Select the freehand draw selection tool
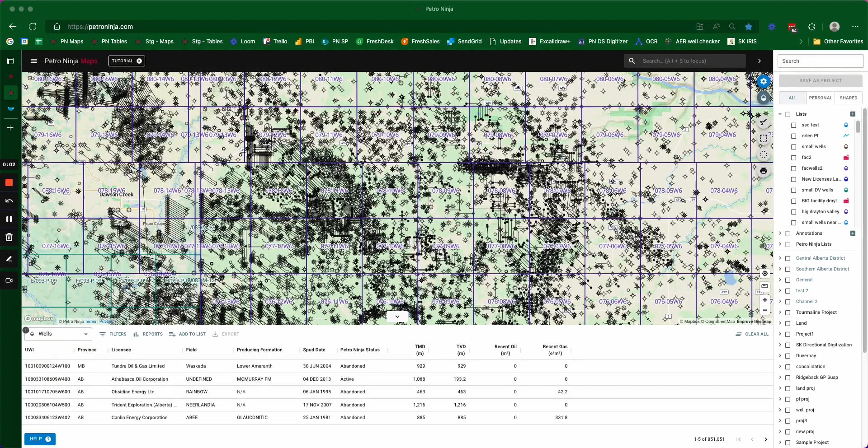 coord(764,122)
